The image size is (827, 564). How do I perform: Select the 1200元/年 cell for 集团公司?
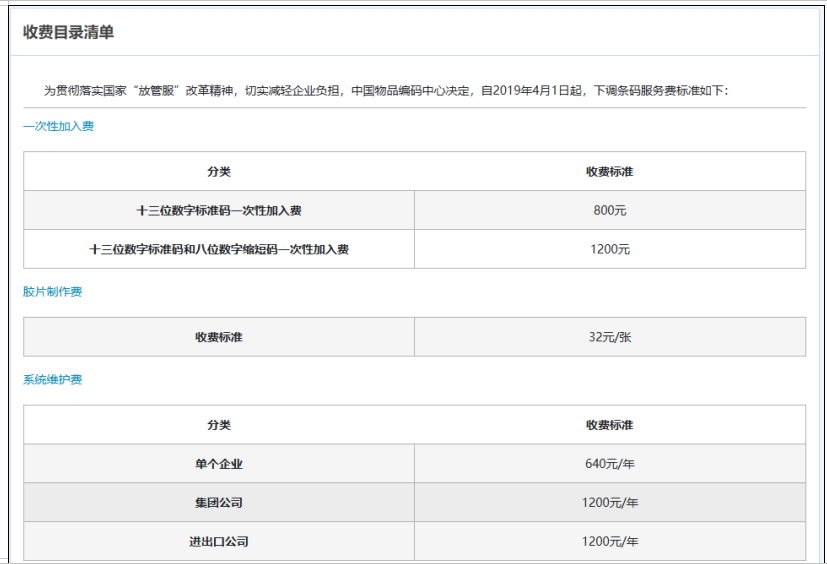[x=610, y=503]
